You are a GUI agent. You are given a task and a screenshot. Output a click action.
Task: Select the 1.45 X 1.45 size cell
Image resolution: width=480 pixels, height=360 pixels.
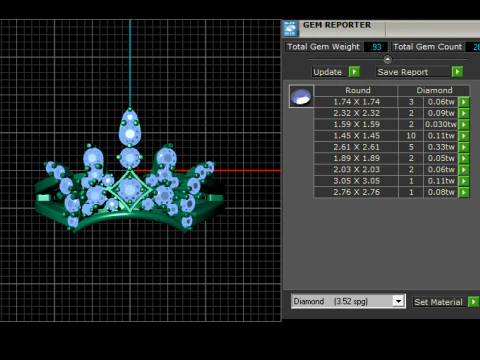point(356,136)
